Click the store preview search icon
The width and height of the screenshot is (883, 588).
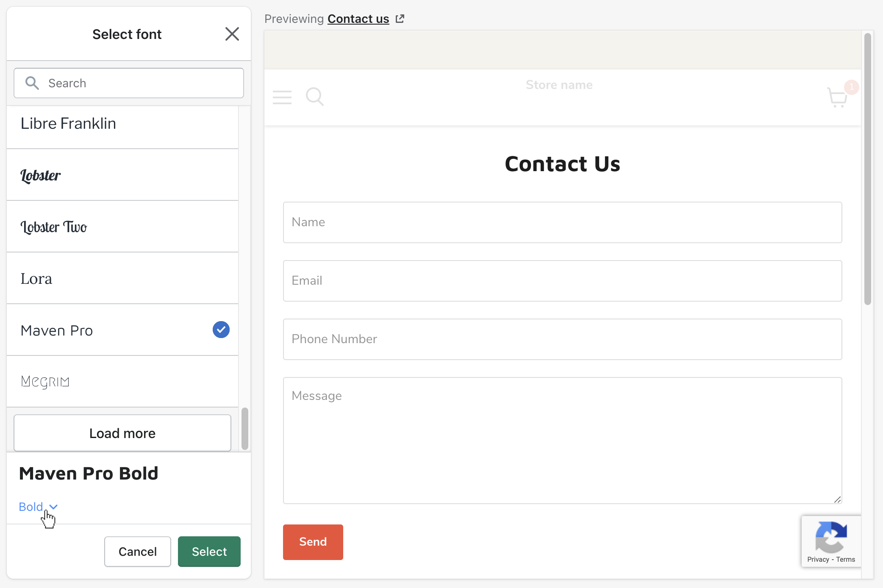[x=315, y=97]
